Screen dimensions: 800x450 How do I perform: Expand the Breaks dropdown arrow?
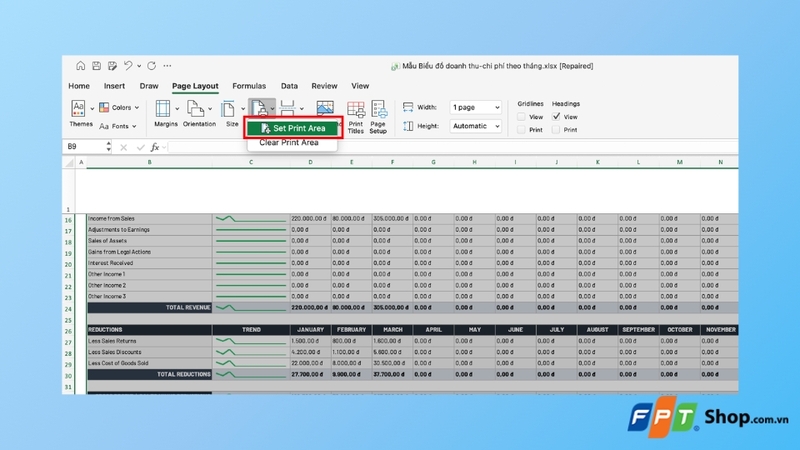[302, 109]
